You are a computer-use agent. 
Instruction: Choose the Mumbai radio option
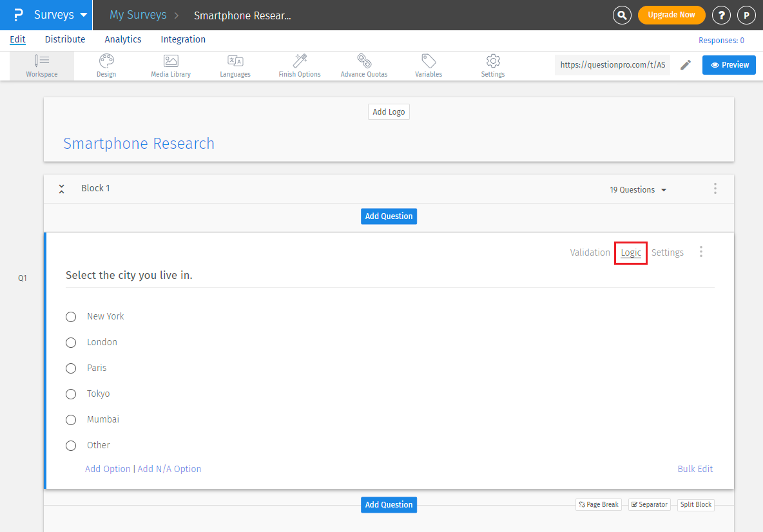72,420
